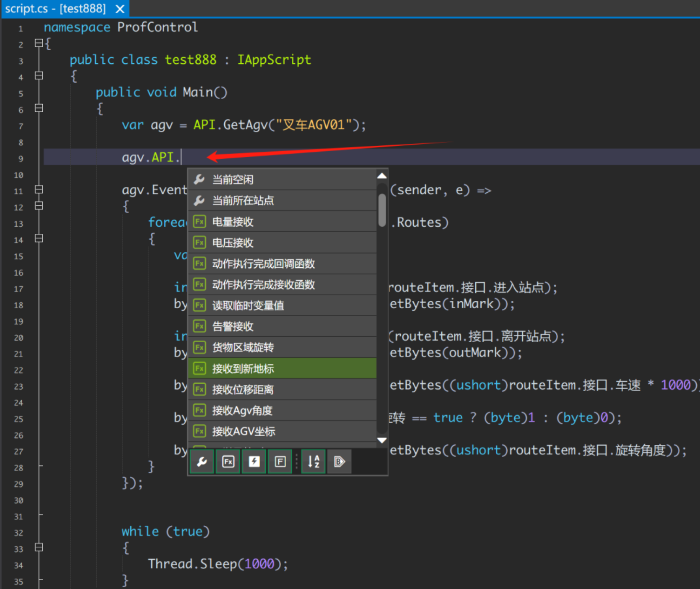Collapse the class block at line 4

coord(39,75)
